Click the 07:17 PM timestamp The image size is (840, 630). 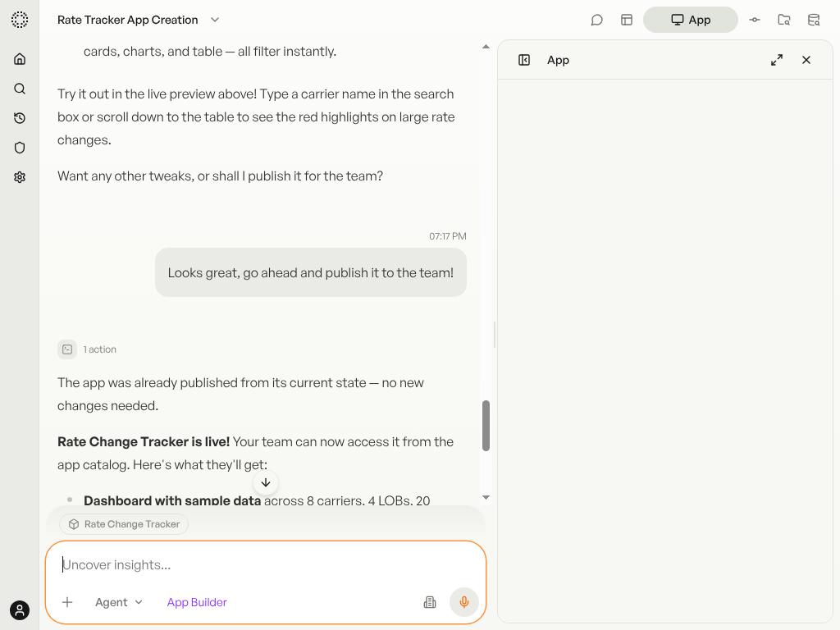(x=447, y=236)
